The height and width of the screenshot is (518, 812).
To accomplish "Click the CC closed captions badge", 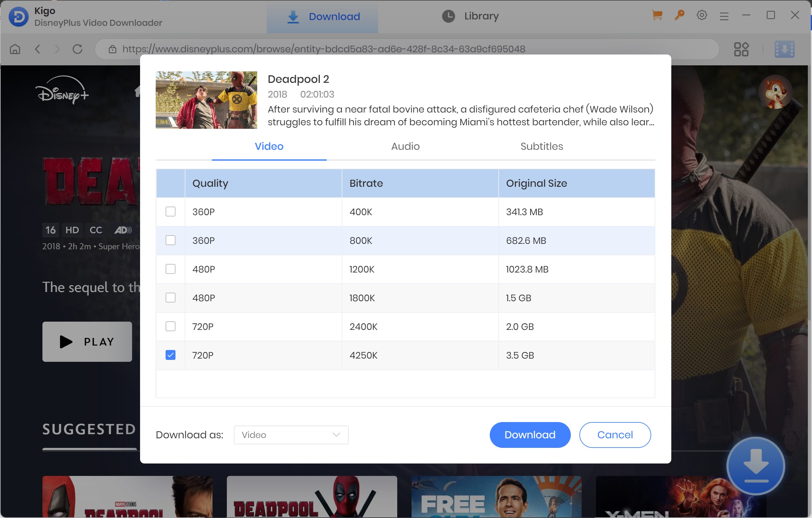I will pyautogui.click(x=96, y=230).
